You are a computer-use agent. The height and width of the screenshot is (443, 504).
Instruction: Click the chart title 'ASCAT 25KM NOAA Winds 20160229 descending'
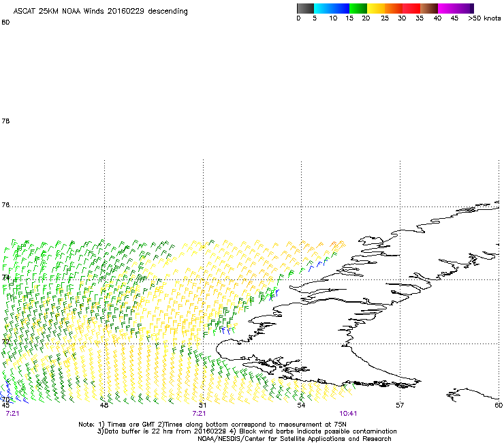click(100, 12)
